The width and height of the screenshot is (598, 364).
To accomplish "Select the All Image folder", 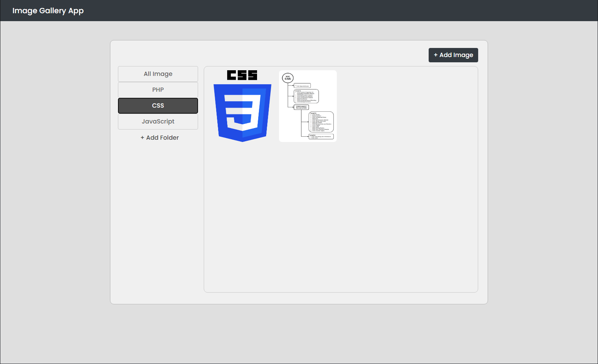I will tap(158, 74).
